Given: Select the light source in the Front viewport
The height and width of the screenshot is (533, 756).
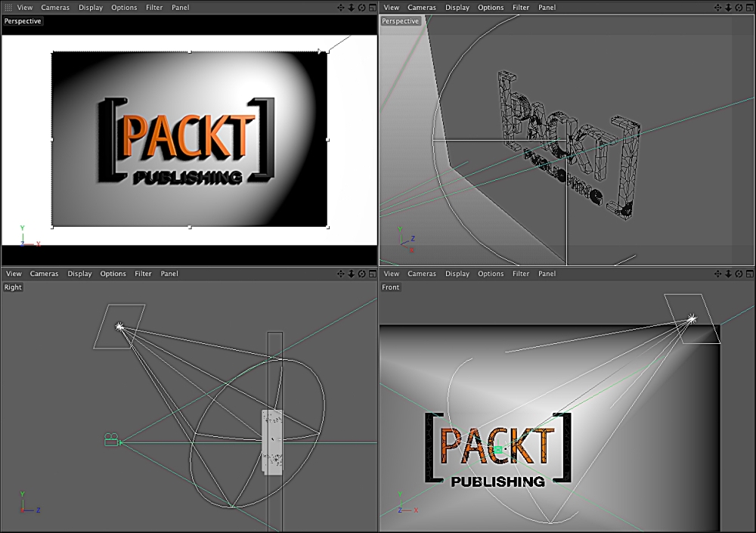Looking at the screenshot, I should tap(691, 320).
